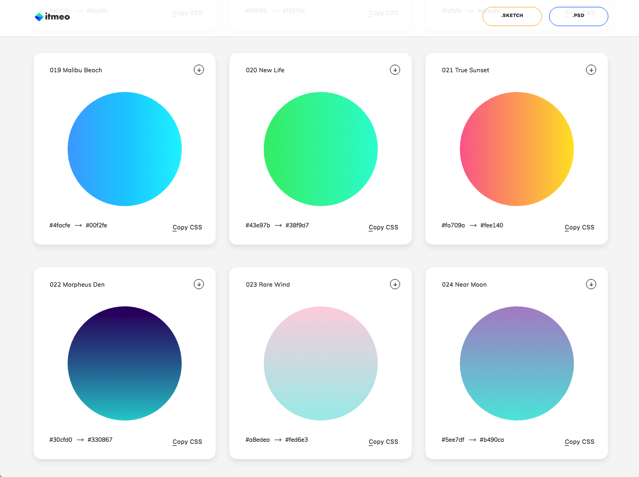The image size is (639, 477).
Task: Click the #fee140 hex code text
Action: 492,226
